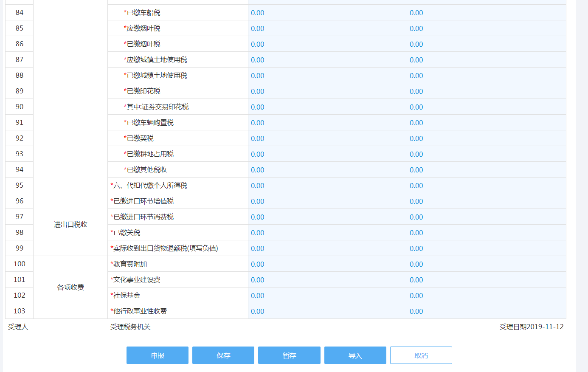The width and height of the screenshot is (588, 372).
Task: Edit second value field for 已缴车船税
Action: (x=486, y=13)
